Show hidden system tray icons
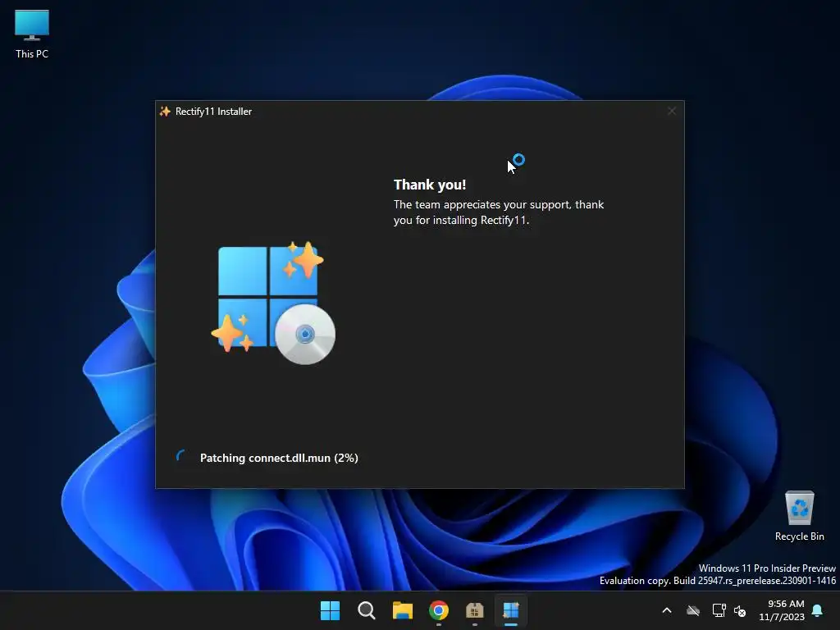Image resolution: width=840 pixels, height=630 pixels. pos(667,610)
